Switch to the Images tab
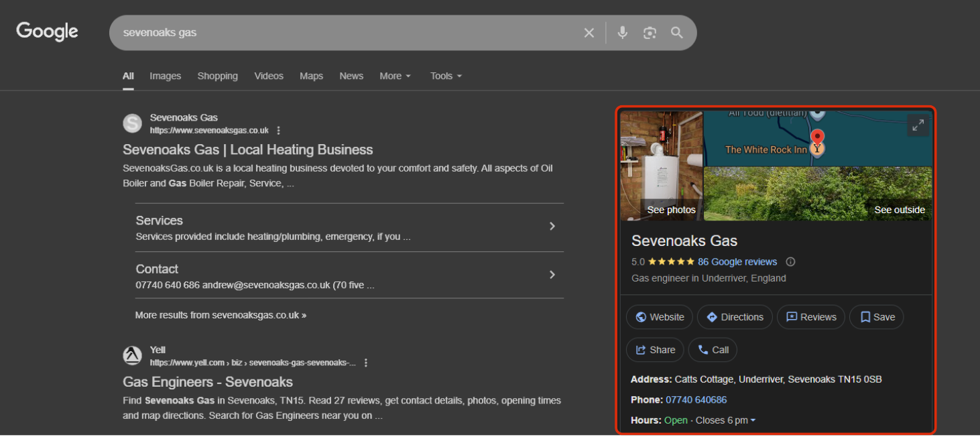 (165, 76)
